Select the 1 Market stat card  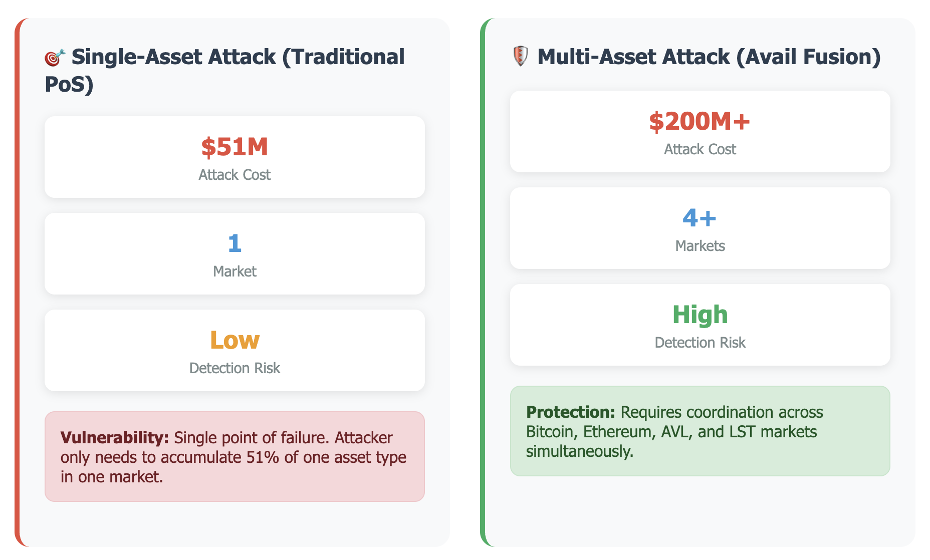(x=235, y=253)
